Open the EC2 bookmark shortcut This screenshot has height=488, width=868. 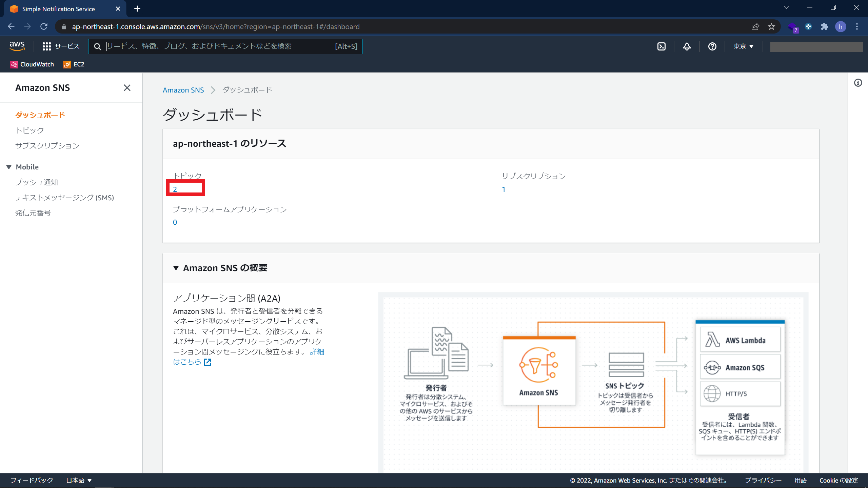[x=74, y=64]
